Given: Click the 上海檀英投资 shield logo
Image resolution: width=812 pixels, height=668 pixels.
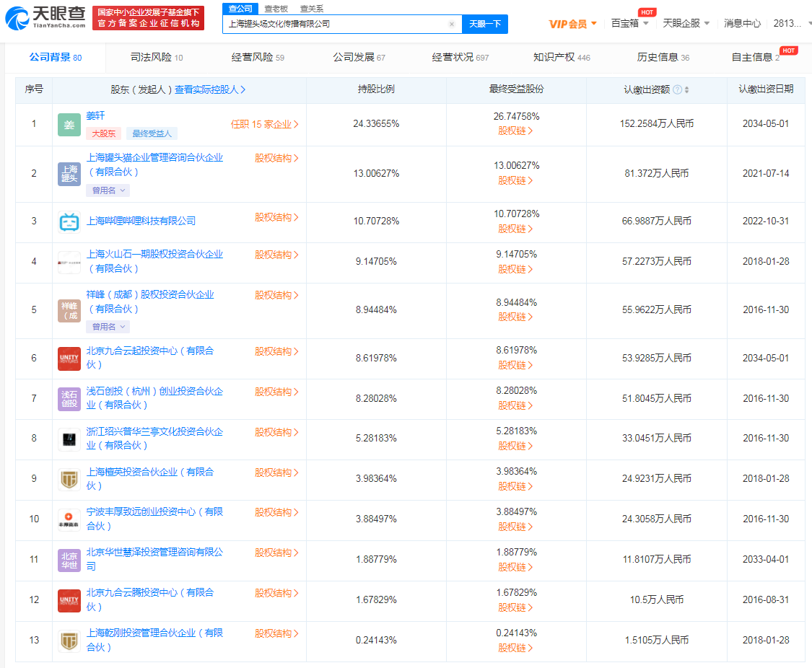Looking at the screenshot, I should pos(69,480).
